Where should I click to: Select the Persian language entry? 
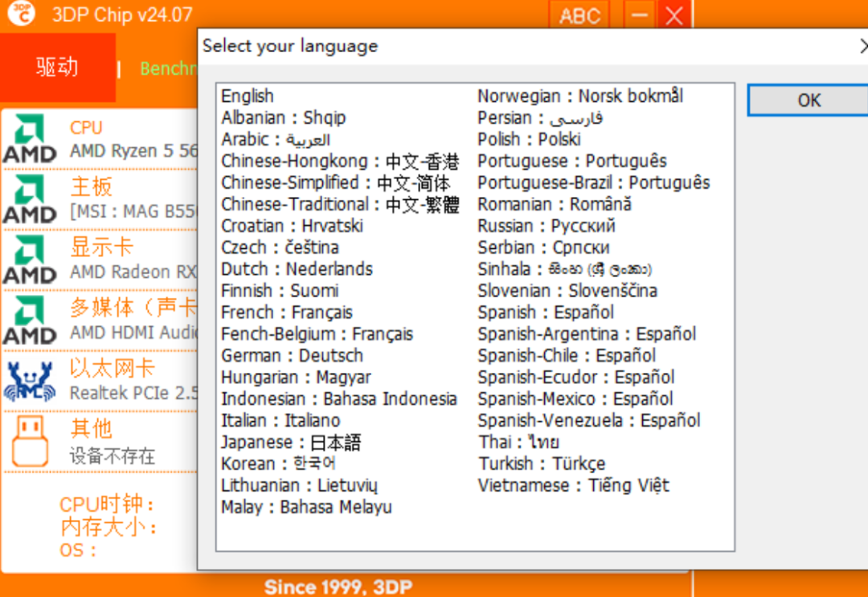pyautogui.click(x=540, y=118)
